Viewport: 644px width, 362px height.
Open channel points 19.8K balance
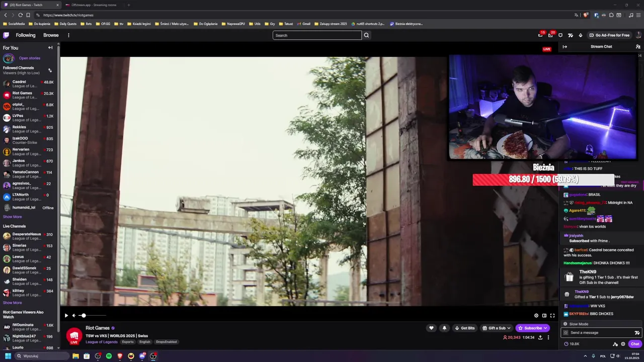tap(572, 344)
